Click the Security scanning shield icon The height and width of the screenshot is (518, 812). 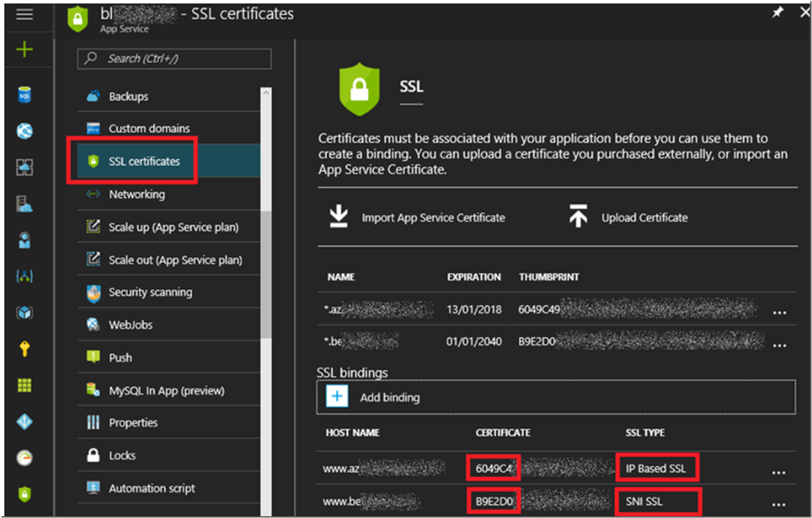coord(93,293)
